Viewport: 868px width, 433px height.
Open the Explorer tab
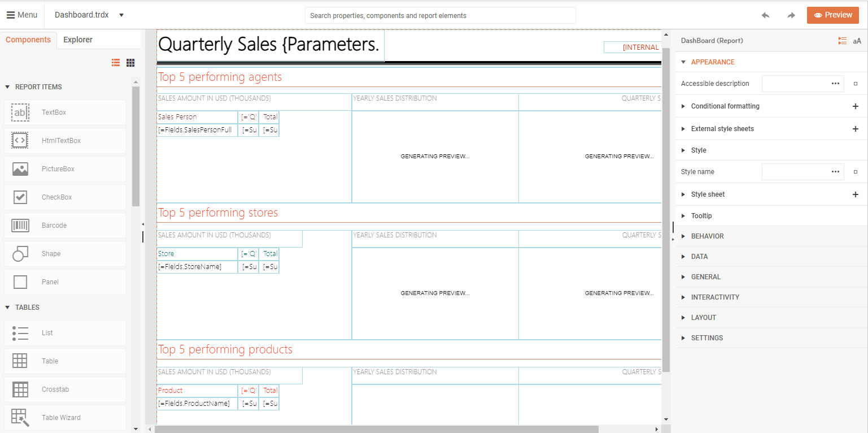(x=78, y=40)
